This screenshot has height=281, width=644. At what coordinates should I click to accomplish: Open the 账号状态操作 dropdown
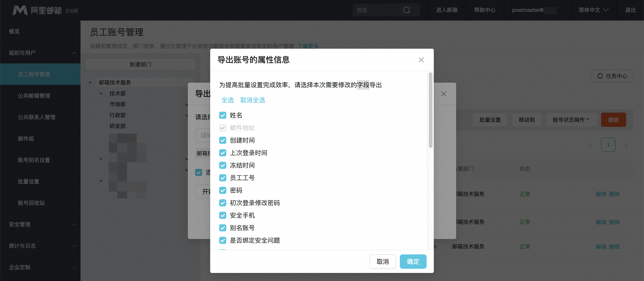click(571, 120)
